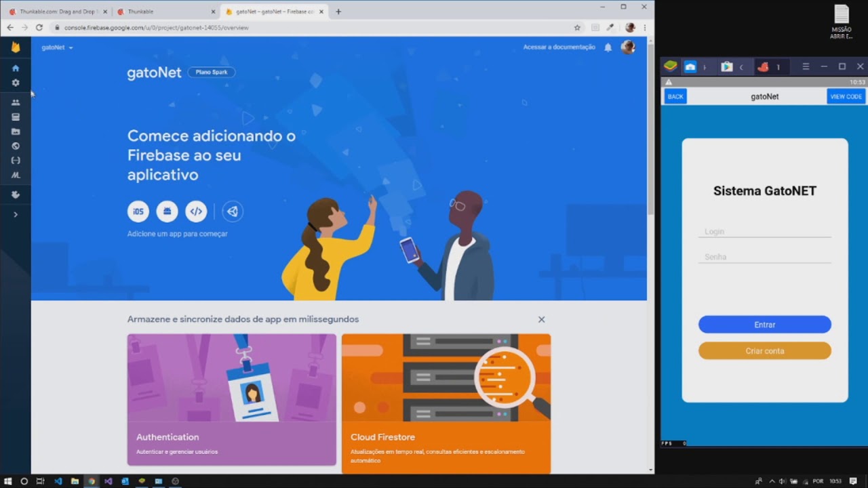Dismiss the Armazene e sincronize section

pos(541,319)
